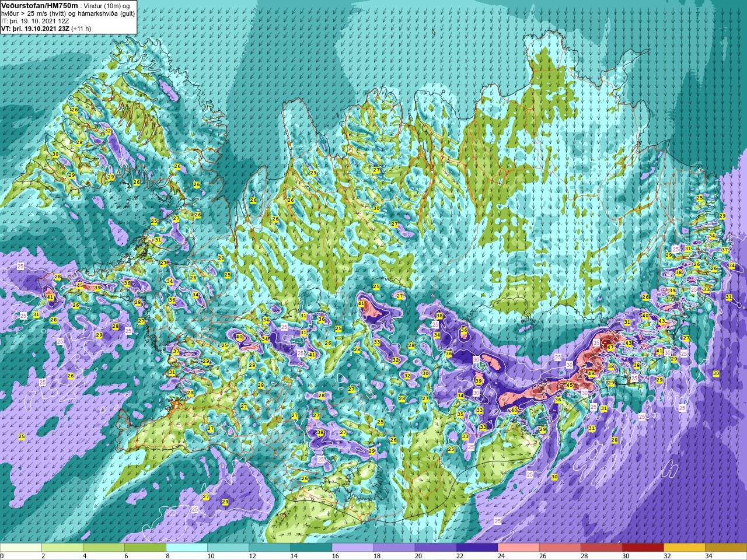Click the yellow gust label 49
This screenshot has width=747, height=560.
(591, 374)
